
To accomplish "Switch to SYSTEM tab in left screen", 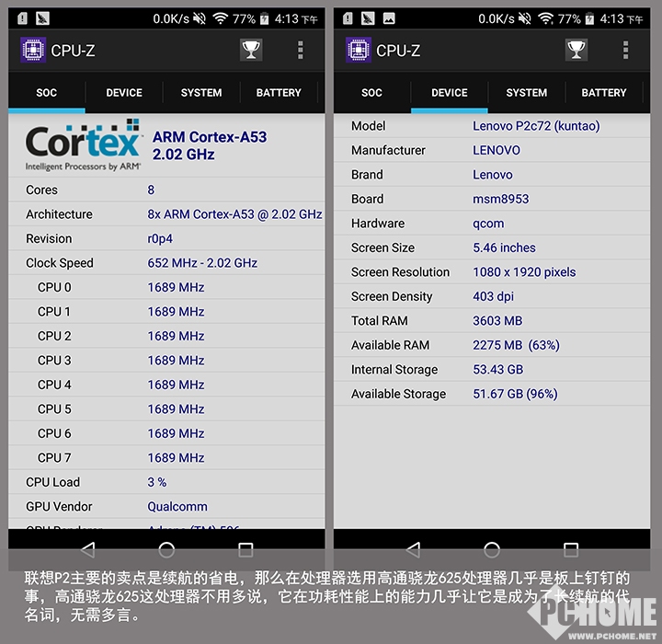I will (201, 93).
